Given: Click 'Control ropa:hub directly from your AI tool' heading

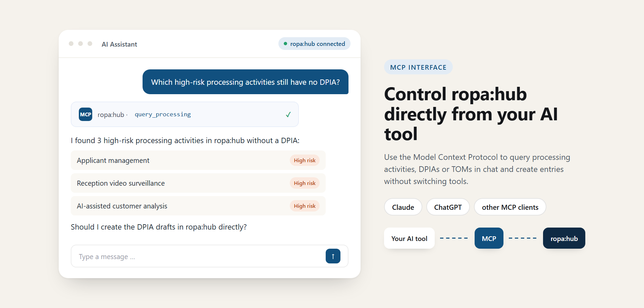Looking at the screenshot, I should tap(471, 114).
